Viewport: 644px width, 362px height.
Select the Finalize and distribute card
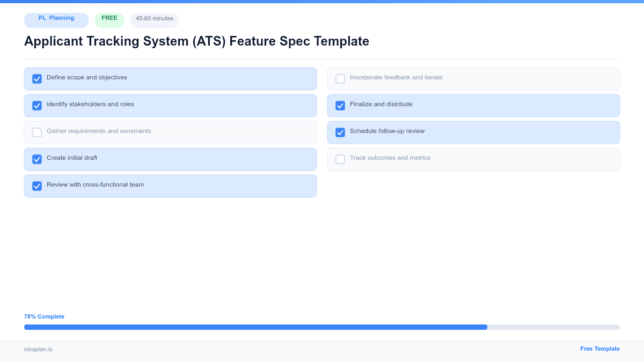[473, 105]
